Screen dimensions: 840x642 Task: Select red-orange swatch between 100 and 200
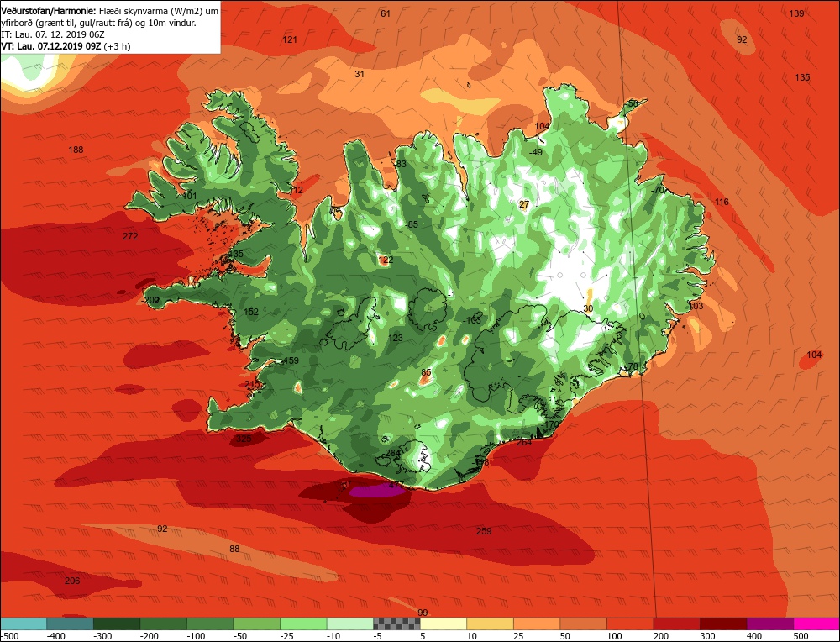point(630,624)
